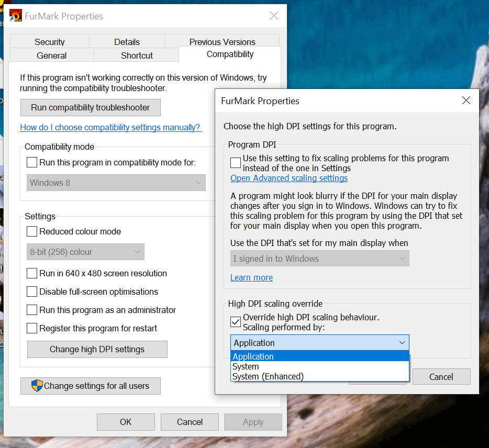Pick System (Enhanced) scaling option
This screenshot has width=489, height=448.
click(x=320, y=376)
